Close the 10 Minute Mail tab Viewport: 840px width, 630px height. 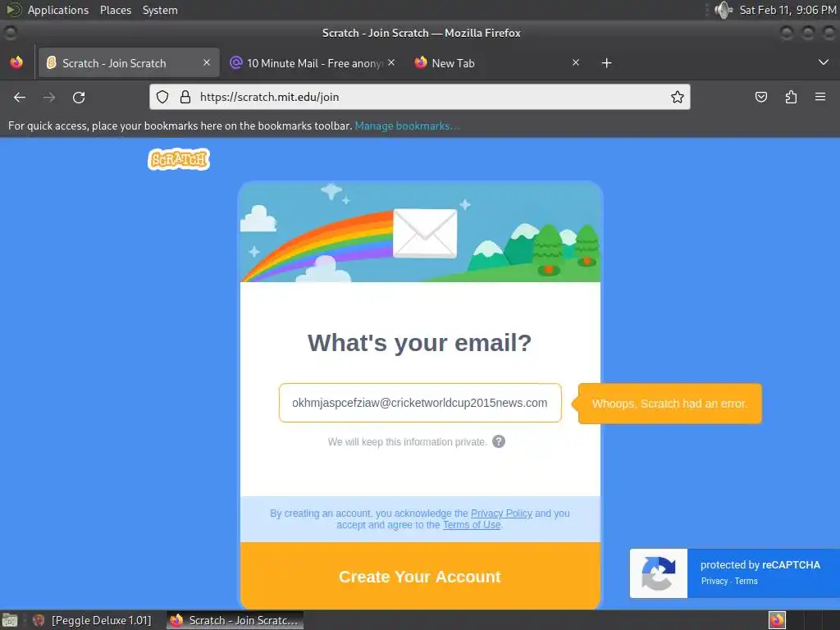[391, 62]
